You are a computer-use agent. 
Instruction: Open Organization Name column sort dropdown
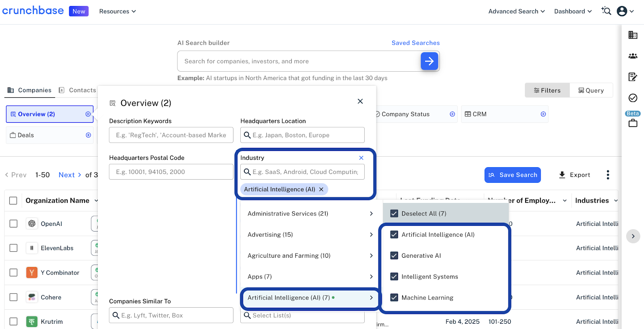click(x=96, y=201)
